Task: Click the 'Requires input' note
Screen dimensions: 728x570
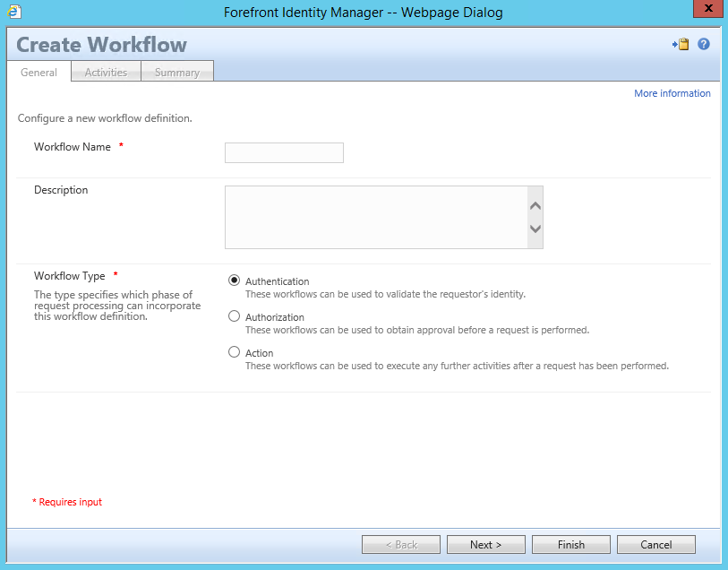Action: 67,502
